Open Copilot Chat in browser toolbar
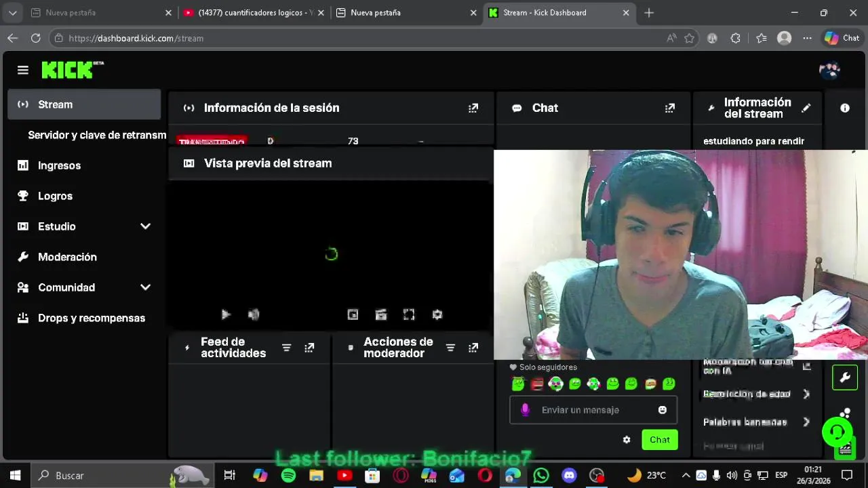The image size is (868, 488). coord(842,38)
